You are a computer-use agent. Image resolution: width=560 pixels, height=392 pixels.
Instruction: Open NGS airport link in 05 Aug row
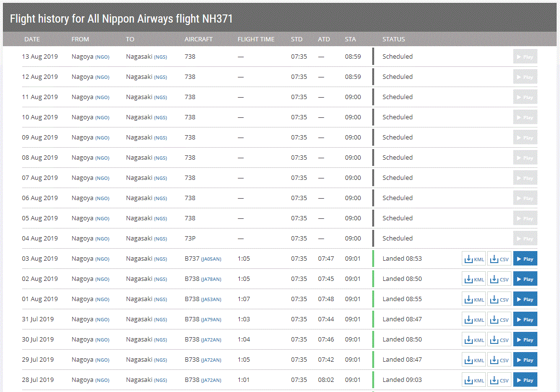pos(160,219)
